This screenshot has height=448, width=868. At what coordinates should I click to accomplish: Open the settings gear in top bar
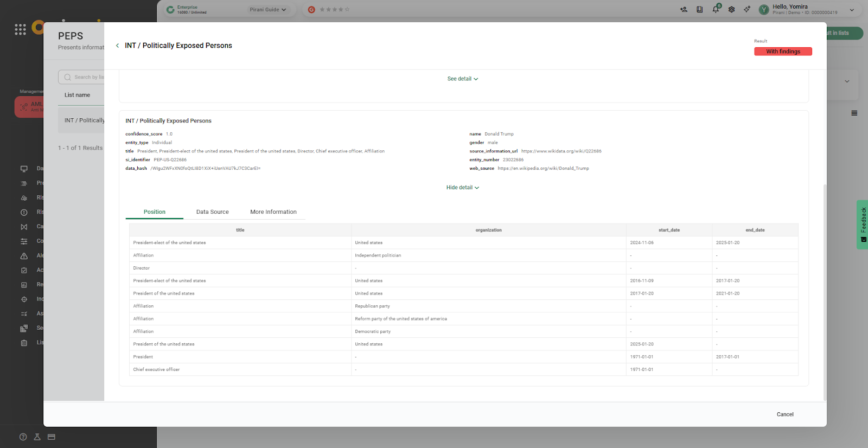click(x=731, y=9)
